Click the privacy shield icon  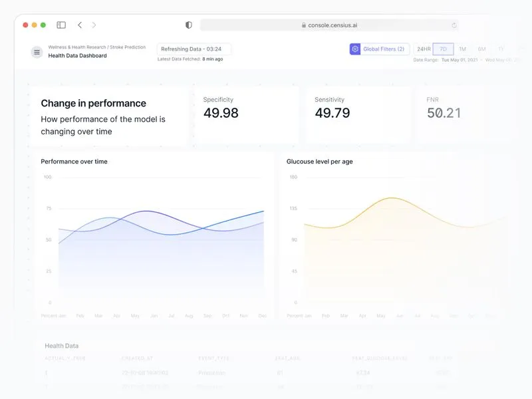pyautogui.click(x=189, y=25)
